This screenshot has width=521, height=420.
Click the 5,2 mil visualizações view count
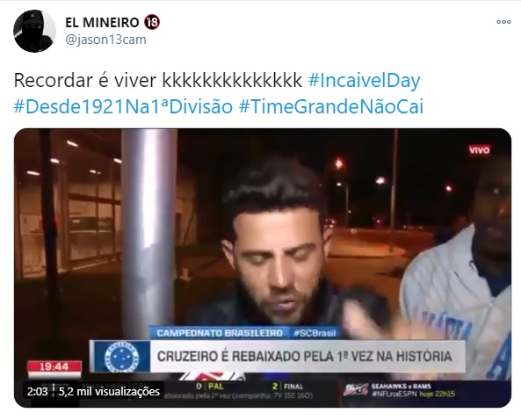[x=109, y=391]
